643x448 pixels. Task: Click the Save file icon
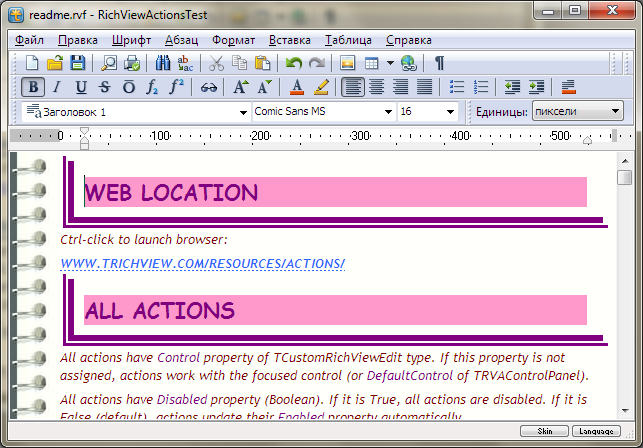point(80,63)
